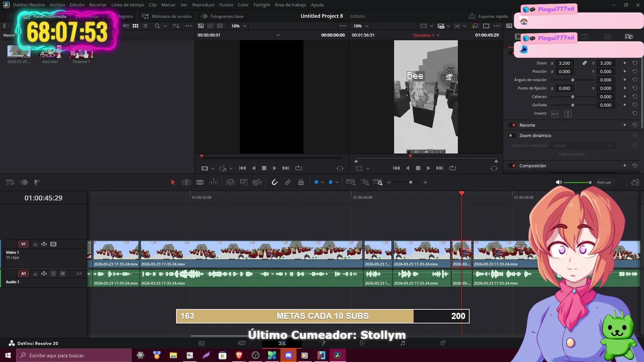Click the Atenuar button
The width and height of the screenshot is (644, 362).
pos(604,183)
